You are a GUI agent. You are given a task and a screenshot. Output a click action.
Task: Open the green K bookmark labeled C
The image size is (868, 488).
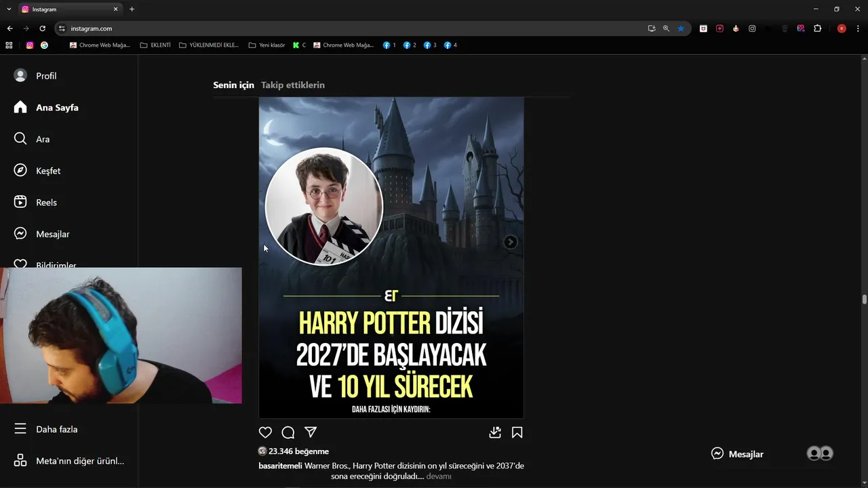click(x=299, y=45)
